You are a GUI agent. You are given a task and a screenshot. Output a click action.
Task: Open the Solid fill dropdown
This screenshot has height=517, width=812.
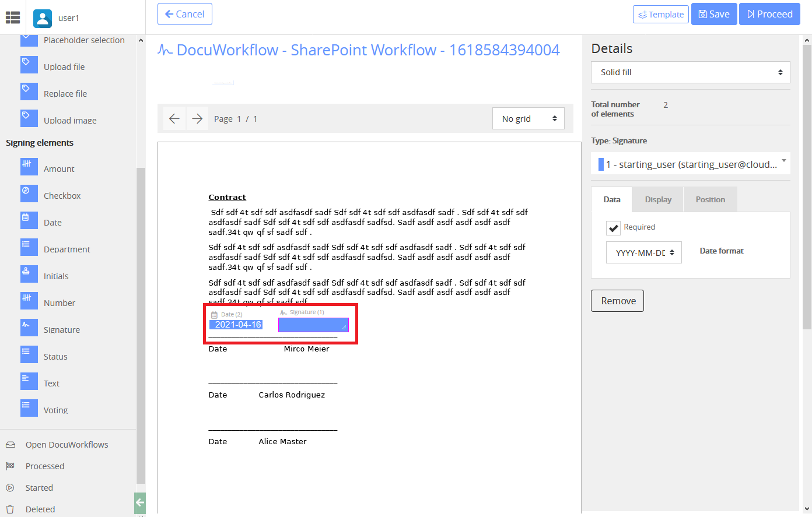(x=690, y=72)
